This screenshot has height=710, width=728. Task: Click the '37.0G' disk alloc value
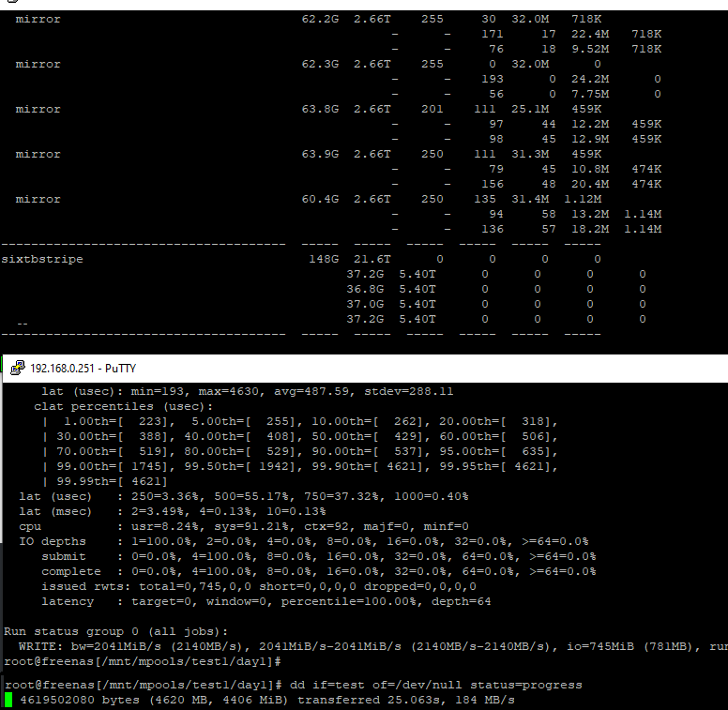click(x=365, y=304)
